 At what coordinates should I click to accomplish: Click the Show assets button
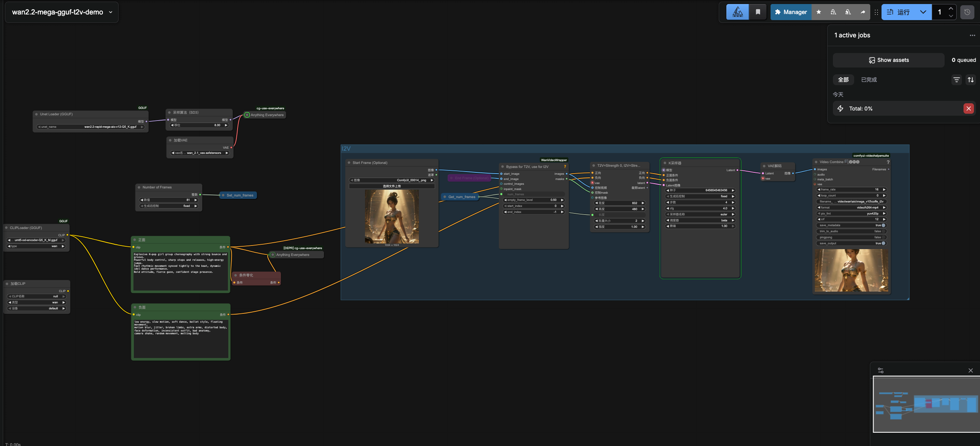[888, 60]
